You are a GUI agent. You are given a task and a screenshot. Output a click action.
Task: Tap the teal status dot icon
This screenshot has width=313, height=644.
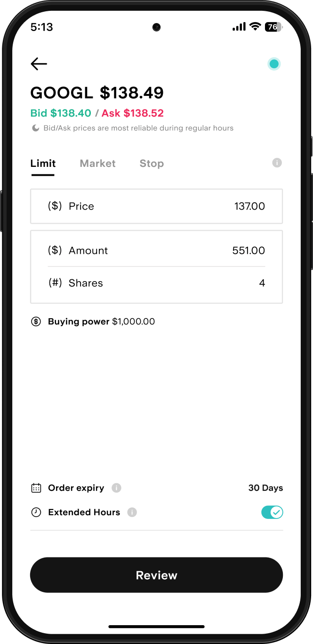pos(274,64)
